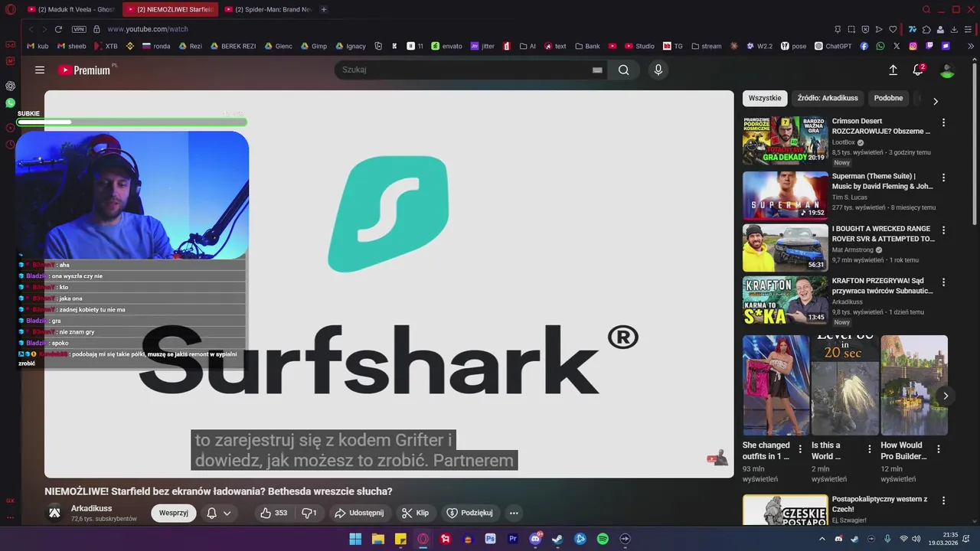980x551 pixels.
Task: Open the Facebook bookmark icon
Action: (x=864, y=46)
